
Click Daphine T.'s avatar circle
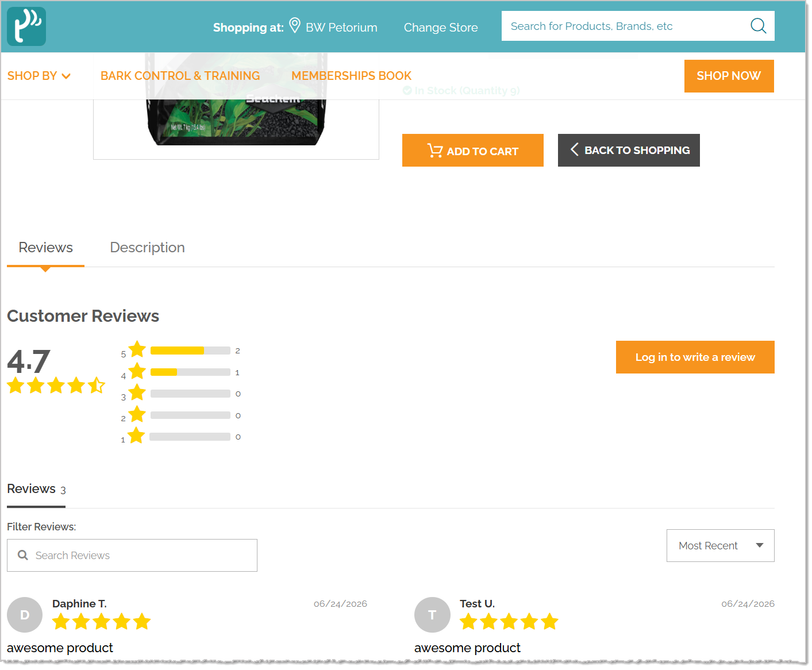[x=25, y=615]
